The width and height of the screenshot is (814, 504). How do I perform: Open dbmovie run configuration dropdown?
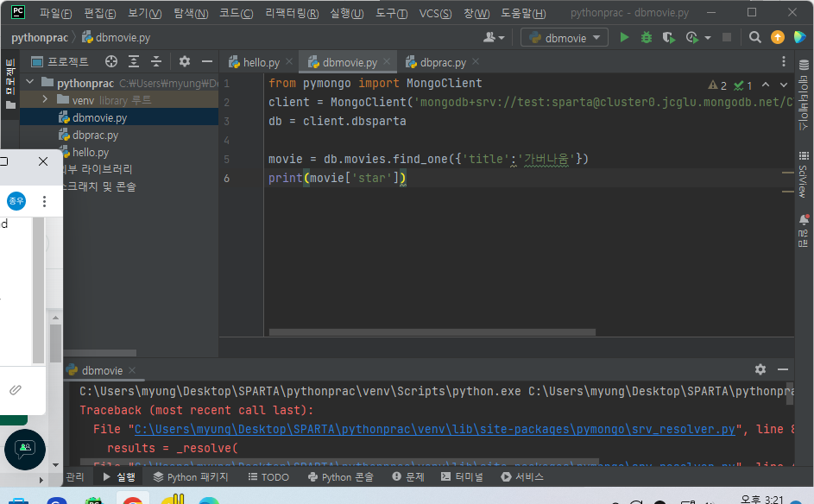click(565, 38)
